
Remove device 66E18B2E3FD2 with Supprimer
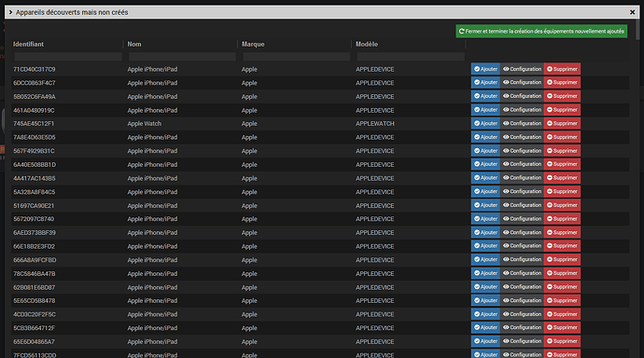click(x=562, y=246)
